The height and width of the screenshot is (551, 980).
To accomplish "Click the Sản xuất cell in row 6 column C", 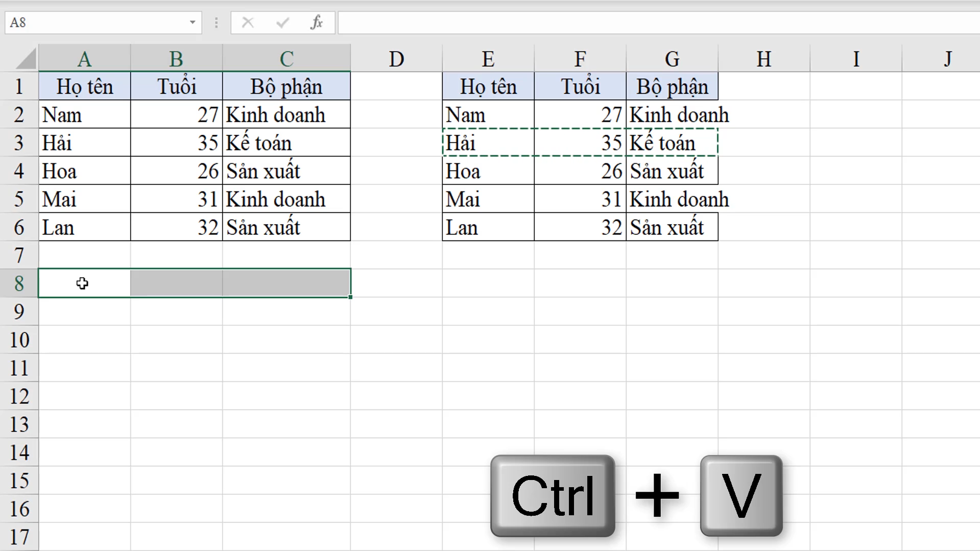I will (286, 227).
